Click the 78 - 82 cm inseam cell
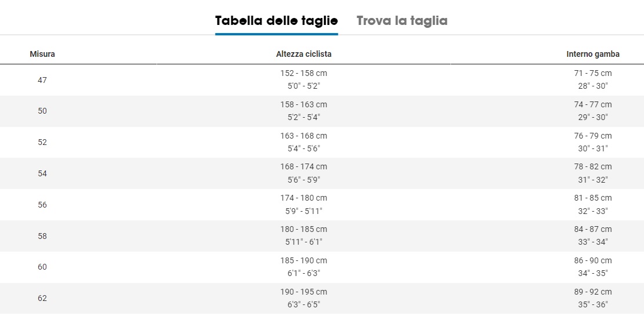This screenshot has height=323, width=644. click(x=592, y=167)
